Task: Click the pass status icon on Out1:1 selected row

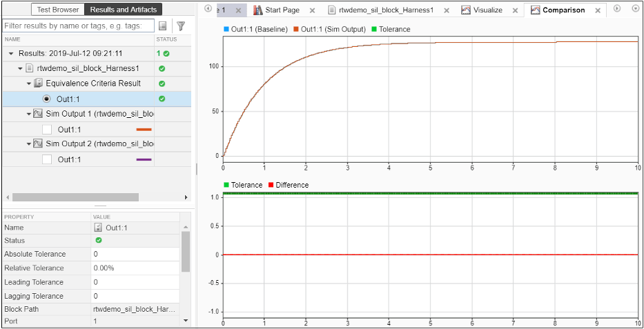Action: pyautogui.click(x=162, y=99)
